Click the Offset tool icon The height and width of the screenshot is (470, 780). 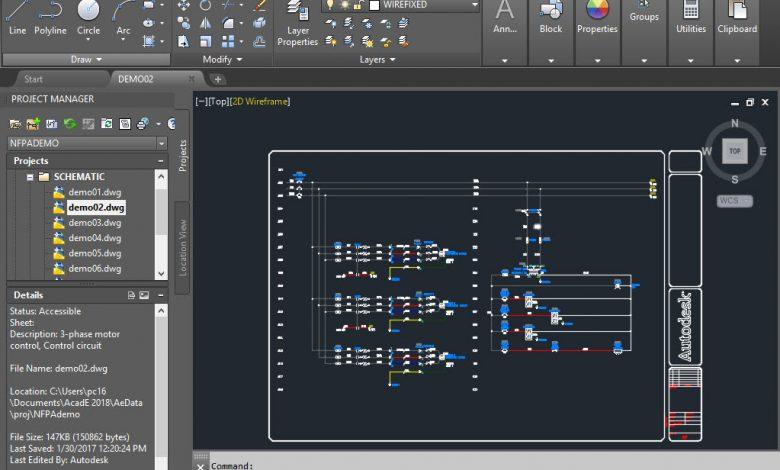click(x=259, y=41)
